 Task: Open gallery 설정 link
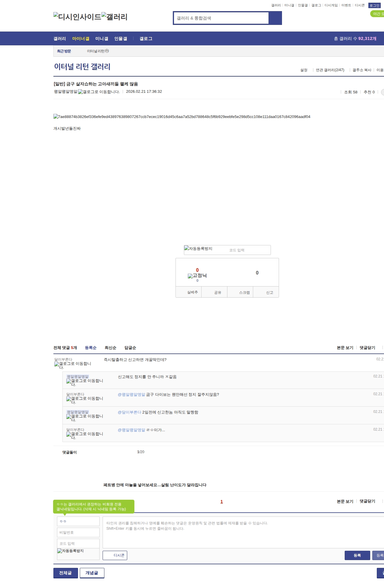pos(304,70)
